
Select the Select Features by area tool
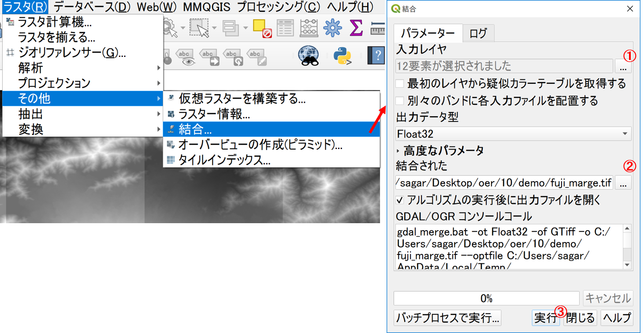point(199,27)
